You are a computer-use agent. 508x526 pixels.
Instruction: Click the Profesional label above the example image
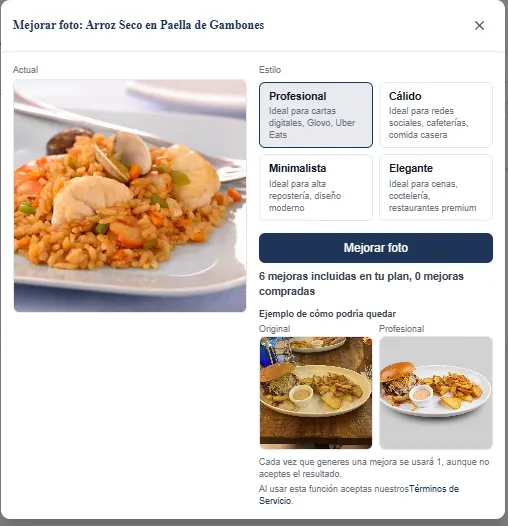(401, 329)
